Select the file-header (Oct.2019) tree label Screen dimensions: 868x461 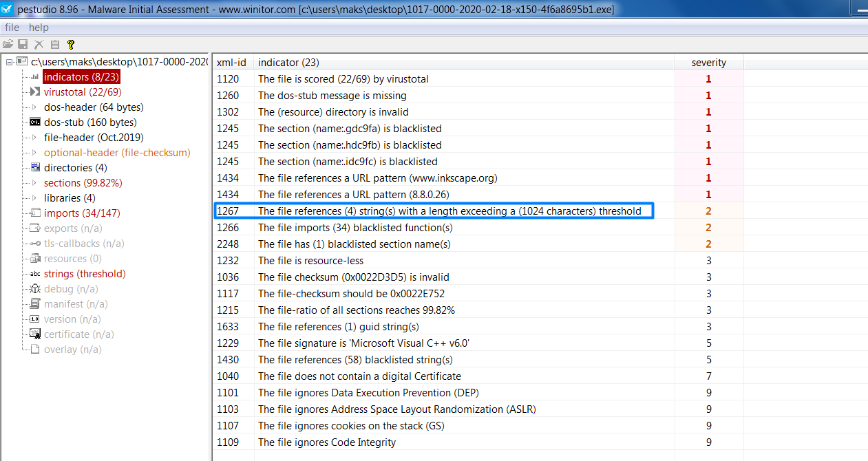[x=94, y=138]
